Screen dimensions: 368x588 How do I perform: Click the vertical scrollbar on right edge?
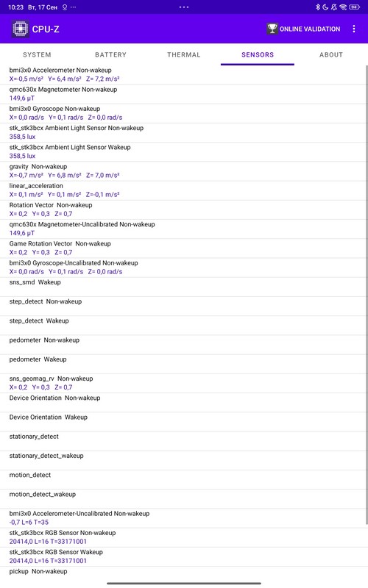(x=367, y=295)
